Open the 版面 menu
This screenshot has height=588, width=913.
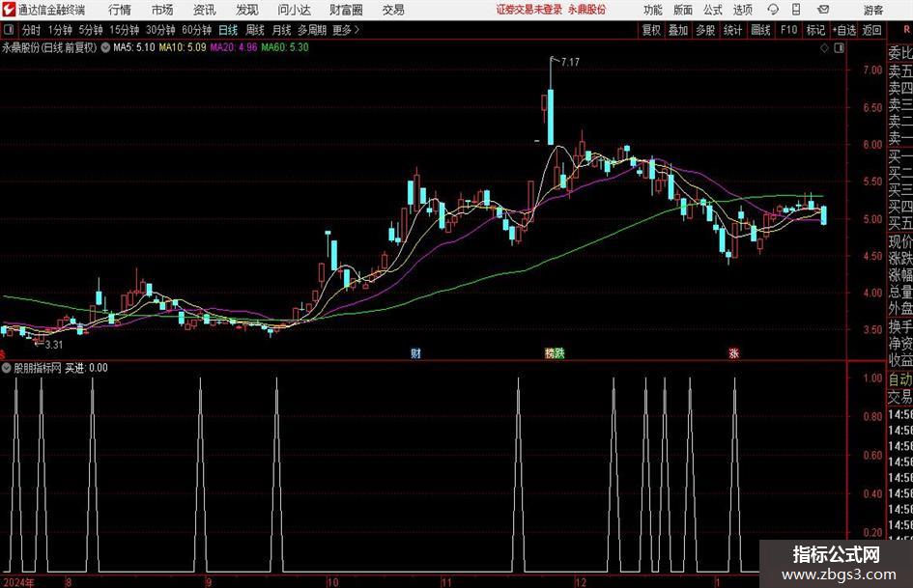click(683, 10)
